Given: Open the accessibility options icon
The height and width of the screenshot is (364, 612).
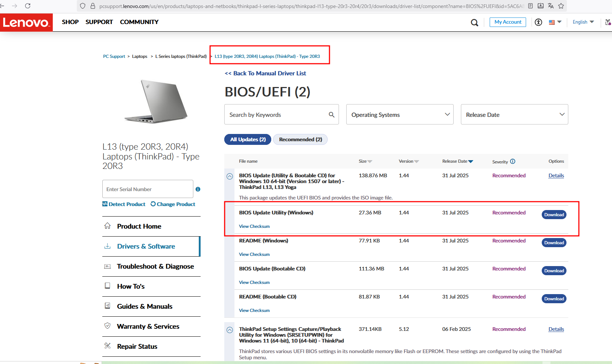Looking at the screenshot, I should click(x=538, y=22).
